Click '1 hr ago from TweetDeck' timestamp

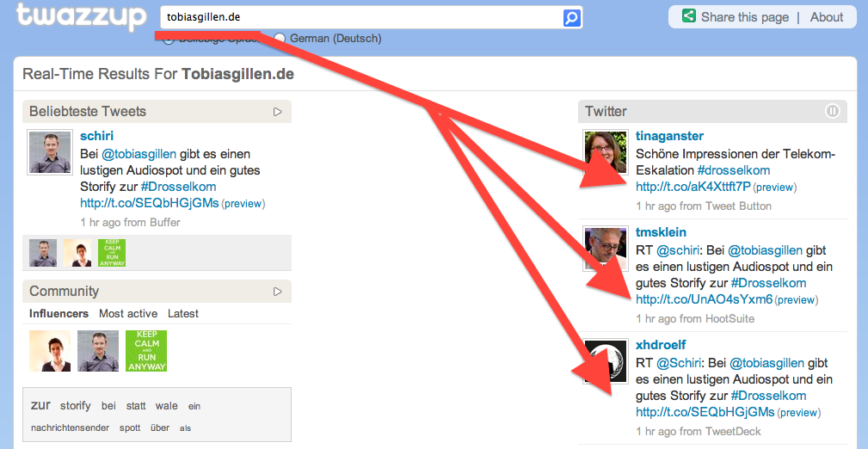tap(699, 431)
